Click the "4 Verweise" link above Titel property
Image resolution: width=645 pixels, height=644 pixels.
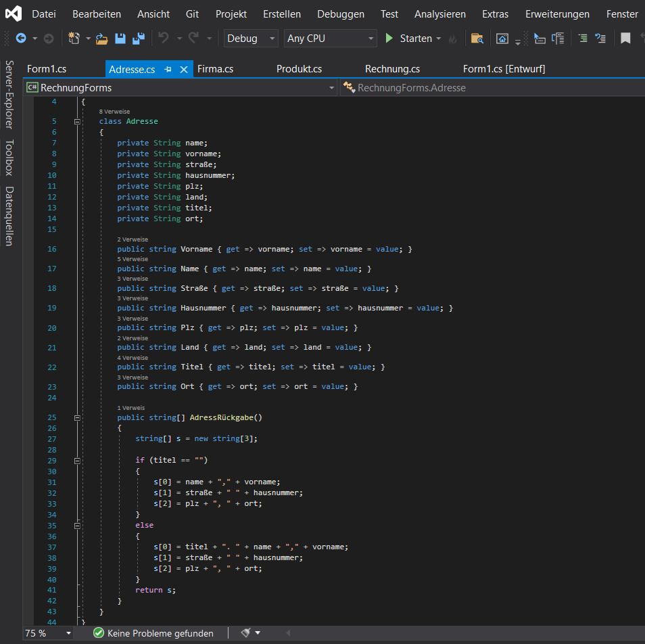click(133, 358)
